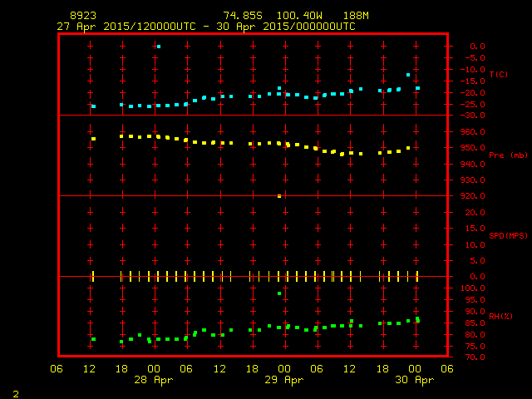Click the 10.0 wind speed axis value
The width and height of the screenshot is (532, 399).
[475, 244]
